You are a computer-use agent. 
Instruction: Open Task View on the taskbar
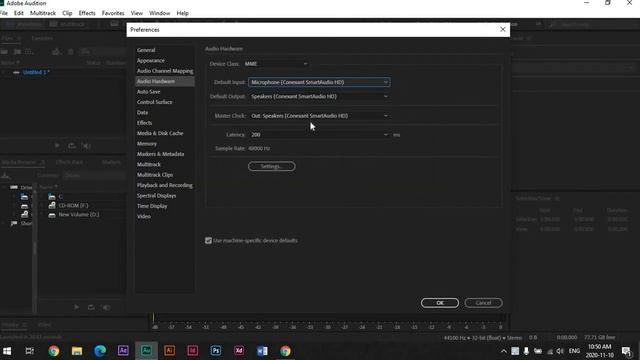30,351
